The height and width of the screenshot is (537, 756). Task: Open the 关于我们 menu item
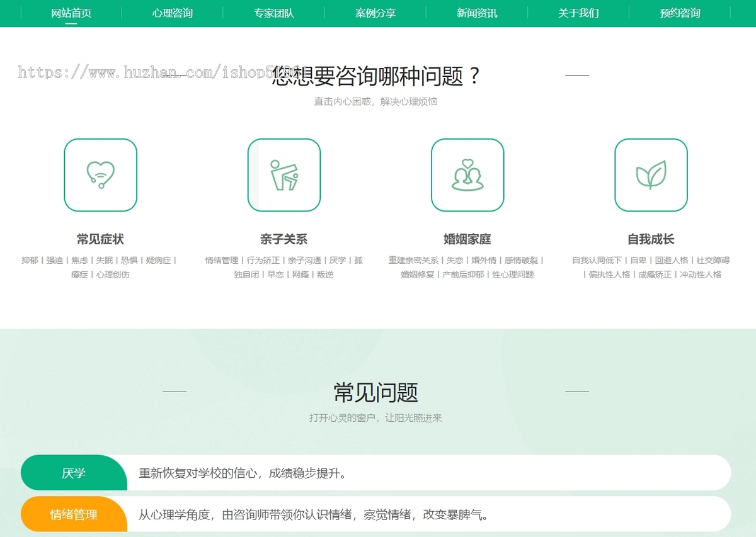pyautogui.click(x=578, y=13)
